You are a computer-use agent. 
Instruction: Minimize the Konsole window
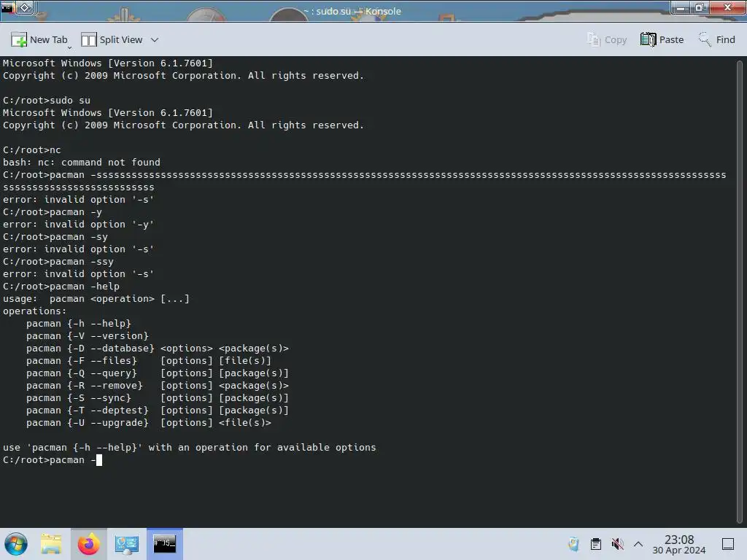tap(681, 7)
